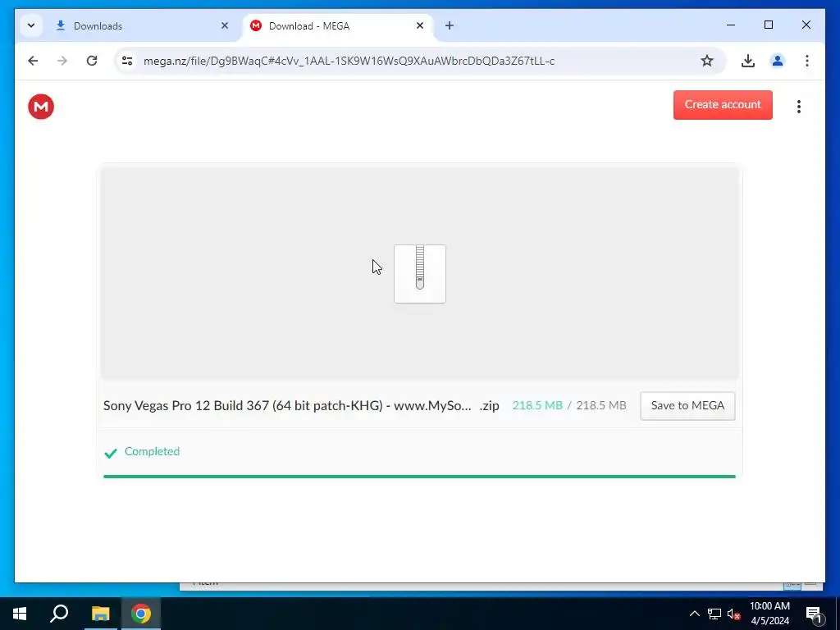Click the Chrome taskbar icon
This screenshot has height=630, width=840.
[x=141, y=614]
